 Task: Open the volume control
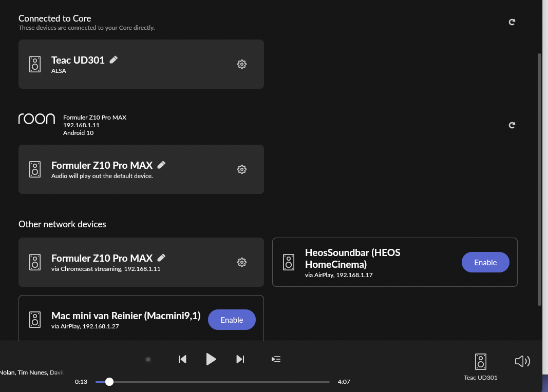tap(522, 361)
